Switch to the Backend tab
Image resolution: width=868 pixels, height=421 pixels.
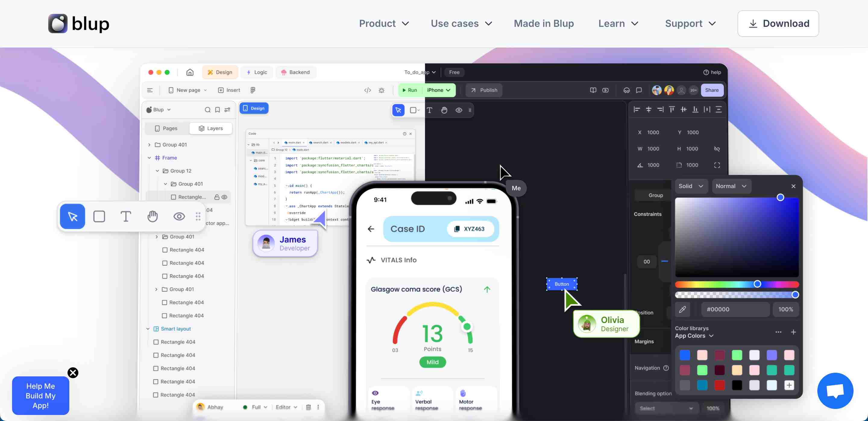[295, 72]
